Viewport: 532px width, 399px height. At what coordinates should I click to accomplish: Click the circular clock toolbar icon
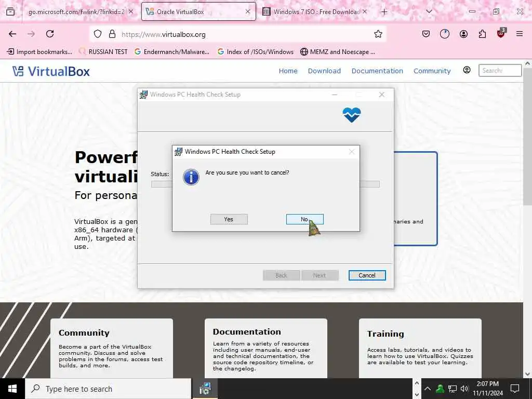coord(445,34)
